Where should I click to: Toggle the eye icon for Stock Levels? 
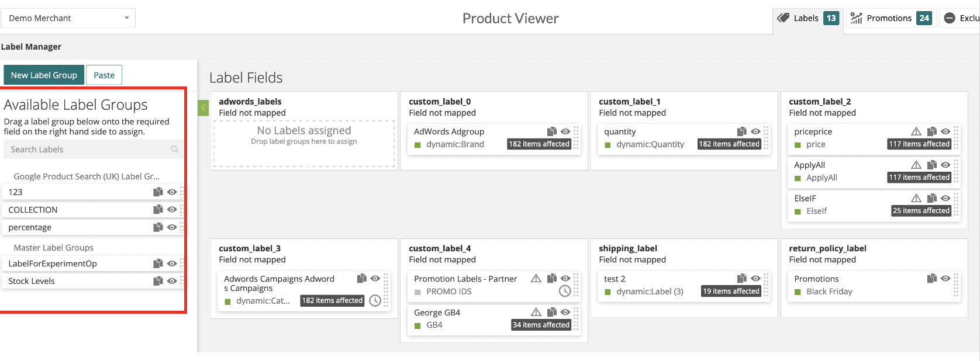[x=172, y=281]
